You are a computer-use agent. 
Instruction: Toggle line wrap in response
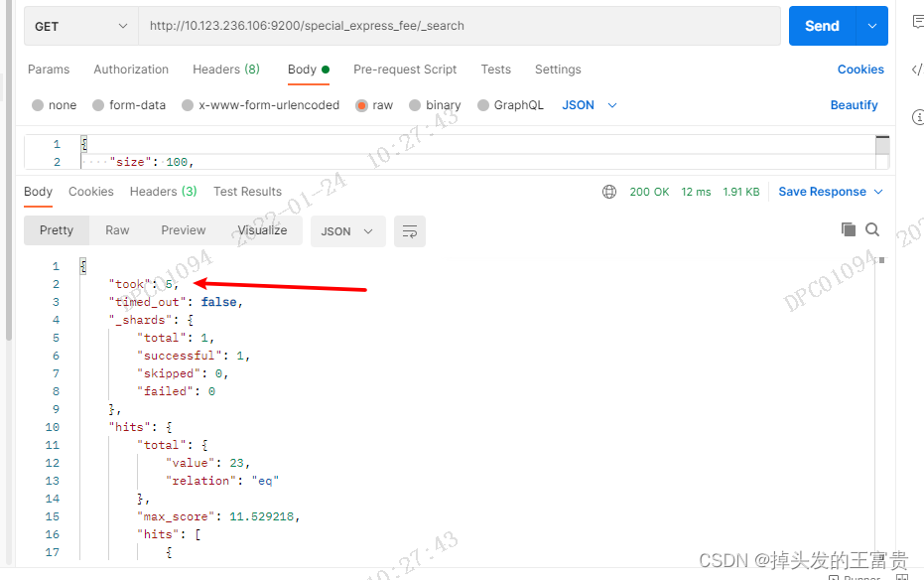pyautogui.click(x=410, y=231)
